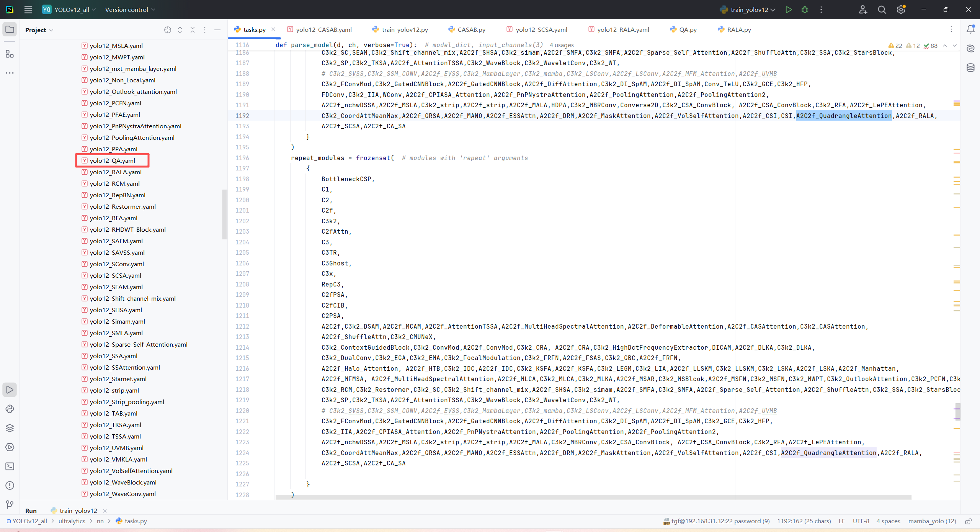The image size is (980, 532).
Task: Open the Problems tool window icon
Action: [x=10, y=486]
